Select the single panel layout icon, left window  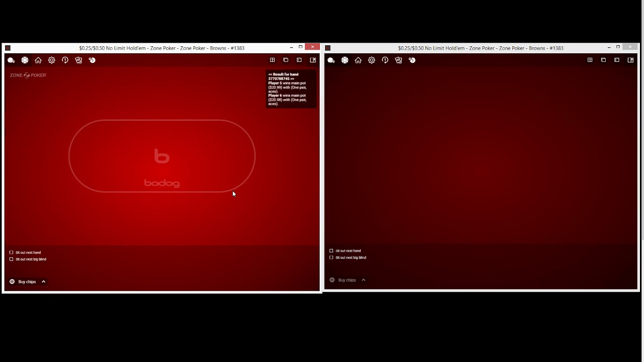pos(299,60)
